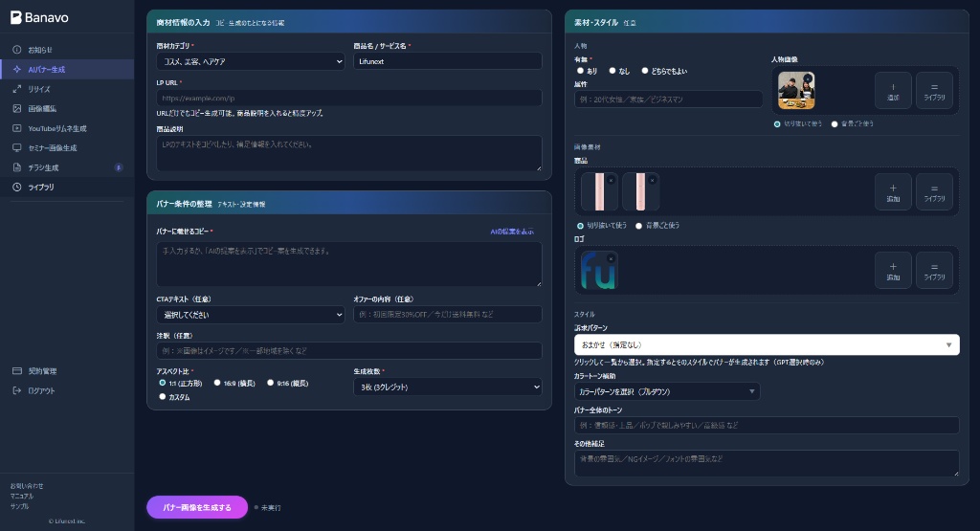This screenshot has height=531, width=980.
Task: Focus the バナー全体のトーン field
Action: coord(767,425)
